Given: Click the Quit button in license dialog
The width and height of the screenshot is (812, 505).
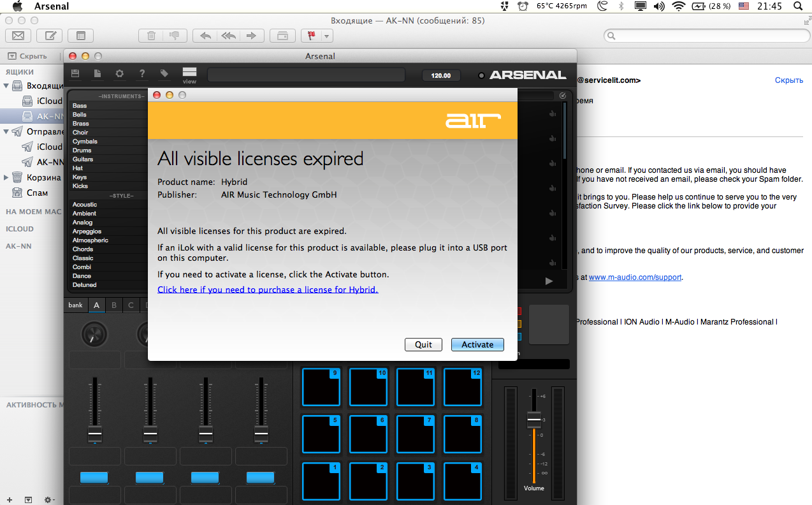Looking at the screenshot, I should point(423,344).
